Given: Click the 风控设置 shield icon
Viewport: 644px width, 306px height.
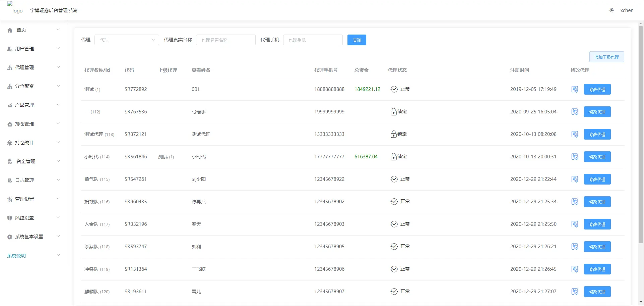Looking at the screenshot, I should tap(10, 218).
